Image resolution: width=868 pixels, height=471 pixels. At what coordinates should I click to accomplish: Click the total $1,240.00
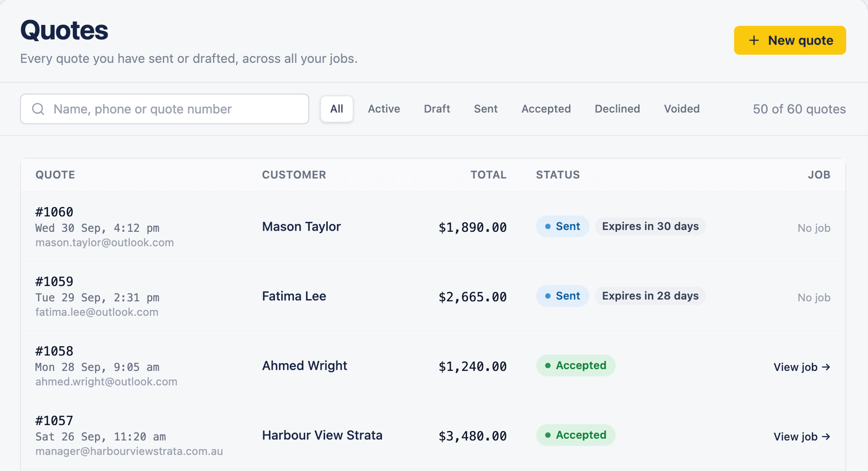pyautogui.click(x=472, y=366)
